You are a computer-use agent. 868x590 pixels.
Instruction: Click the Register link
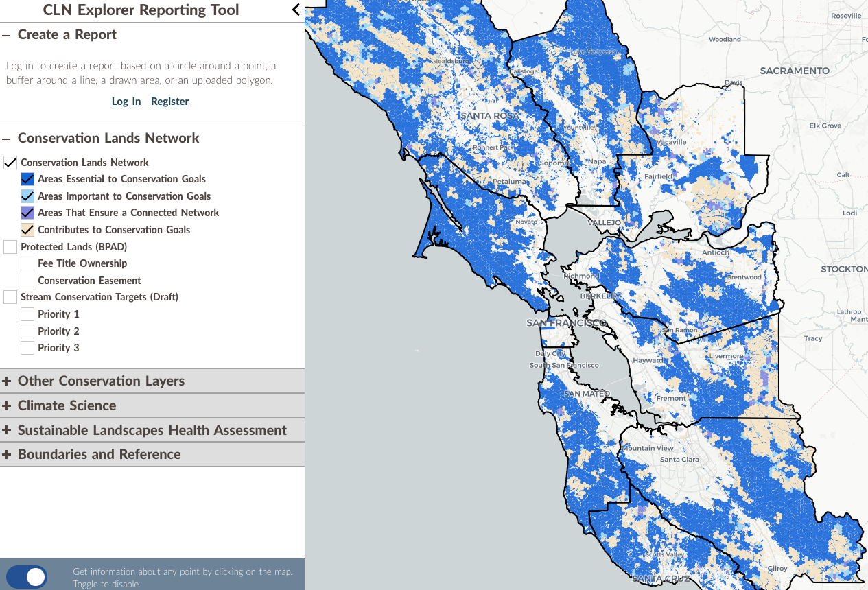point(169,102)
